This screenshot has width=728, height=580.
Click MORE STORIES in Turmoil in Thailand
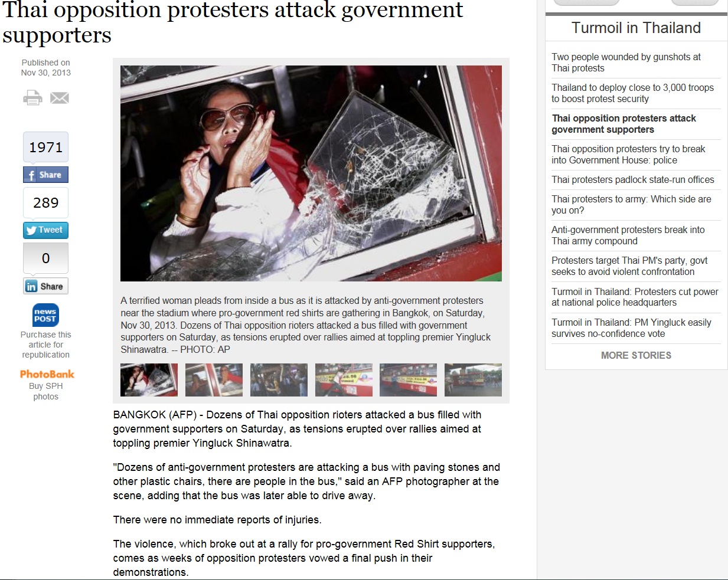coord(636,355)
